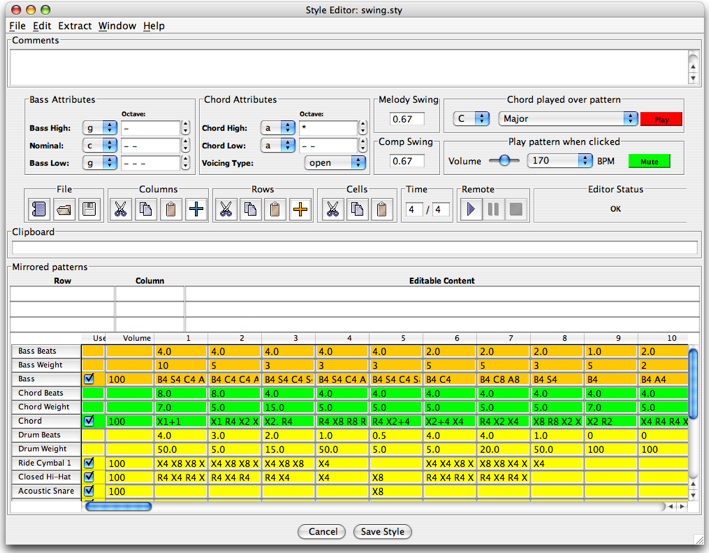The height and width of the screenshot is (553, 709).
Task: Paste into cells using the Cells clipboard icon
Action: 381,209
